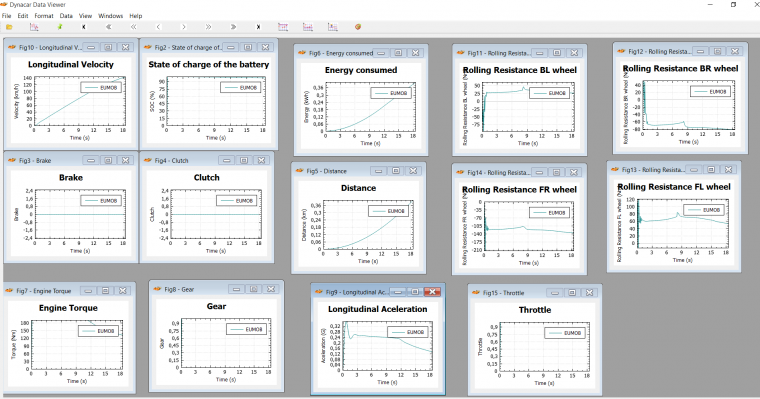Open the Data menu
Viewport: 760px width, 399px height.
click(66, 16)
